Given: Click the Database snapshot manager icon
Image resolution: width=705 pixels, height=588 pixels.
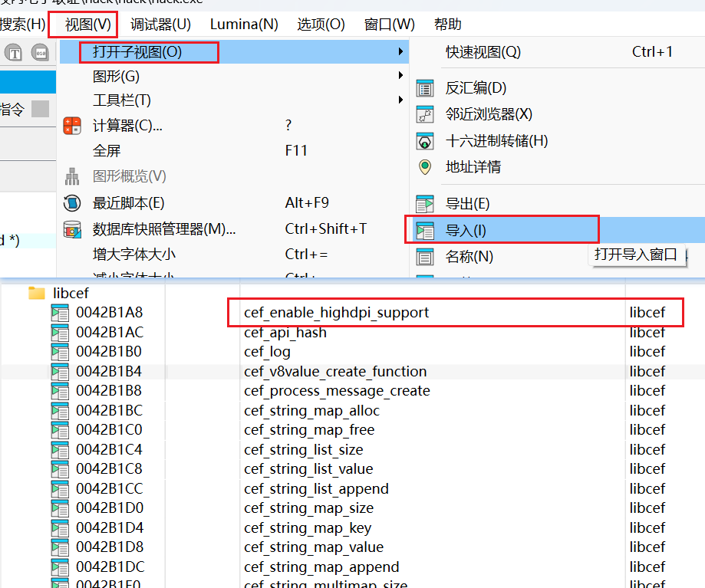Looking at the screenshot, I should (72, 229).
